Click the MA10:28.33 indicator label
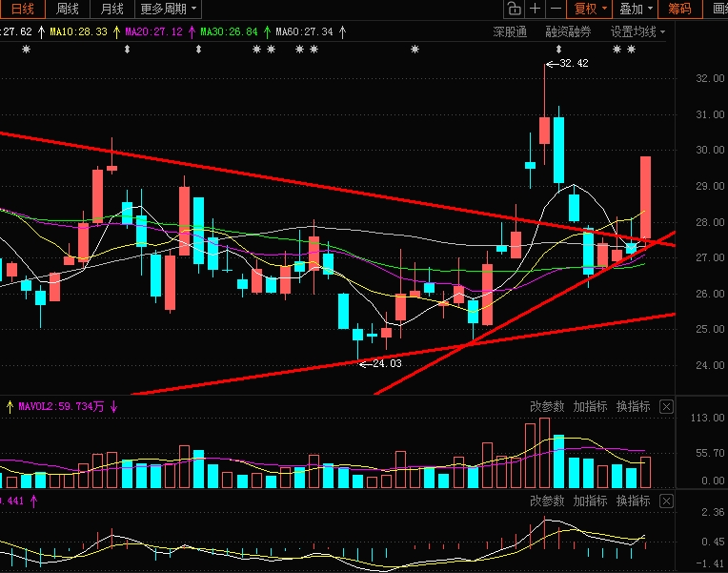Image resolution: width=728 pixels, height=573 pixels. pyautogui.click(x=78, y=32)
